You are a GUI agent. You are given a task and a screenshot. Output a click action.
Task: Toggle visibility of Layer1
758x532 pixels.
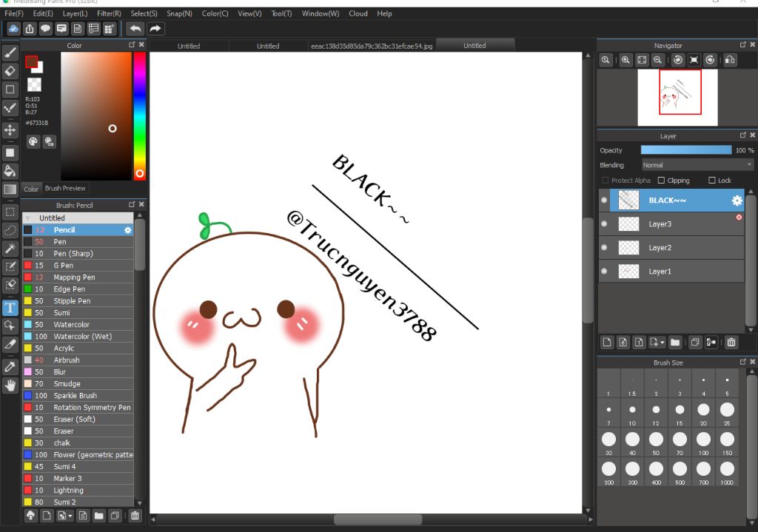[x=604, y=271]
